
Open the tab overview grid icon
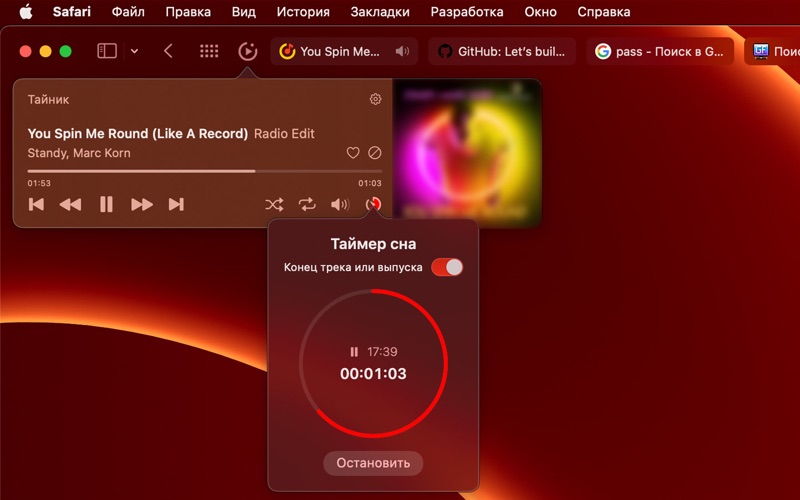(209, 51)
